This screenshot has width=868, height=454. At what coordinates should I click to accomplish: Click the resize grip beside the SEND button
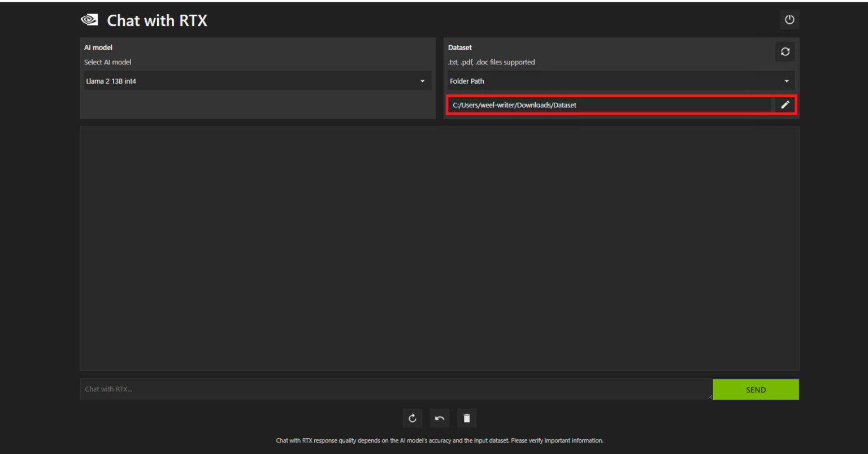710,397
